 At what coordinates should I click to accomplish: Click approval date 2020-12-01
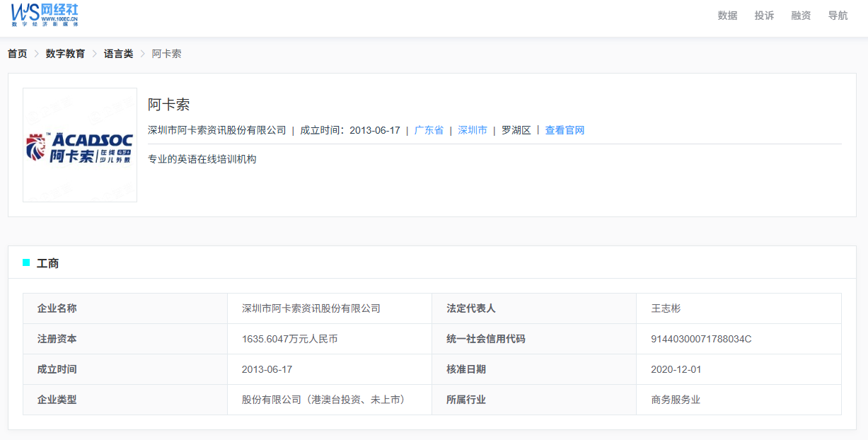(676, 369)
